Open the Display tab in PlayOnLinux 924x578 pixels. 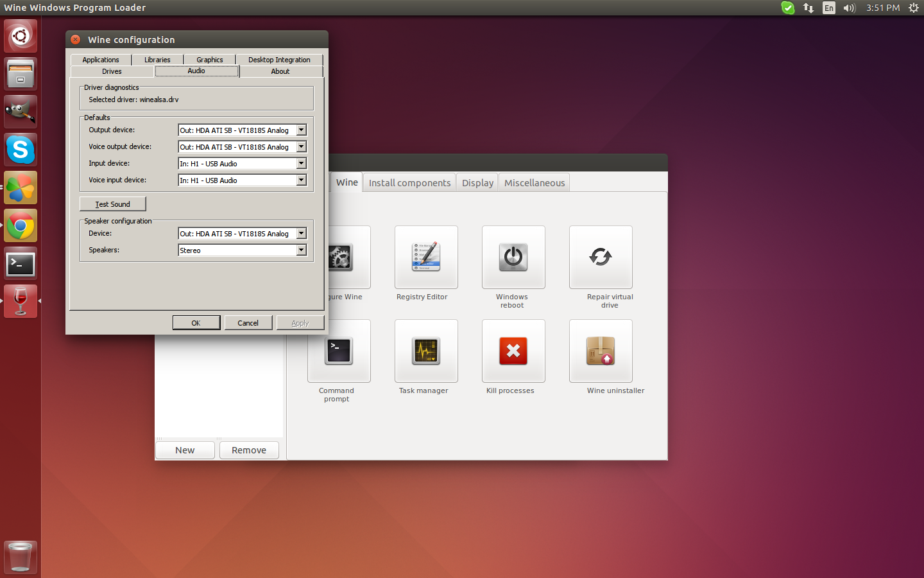pyautogui.click(x=477, y=183)
